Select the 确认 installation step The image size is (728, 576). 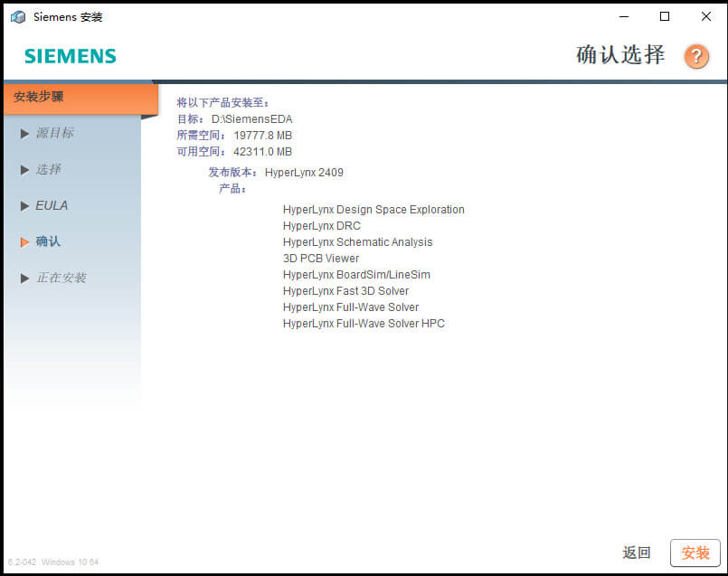pyautogui.click(x=48, y=241)
